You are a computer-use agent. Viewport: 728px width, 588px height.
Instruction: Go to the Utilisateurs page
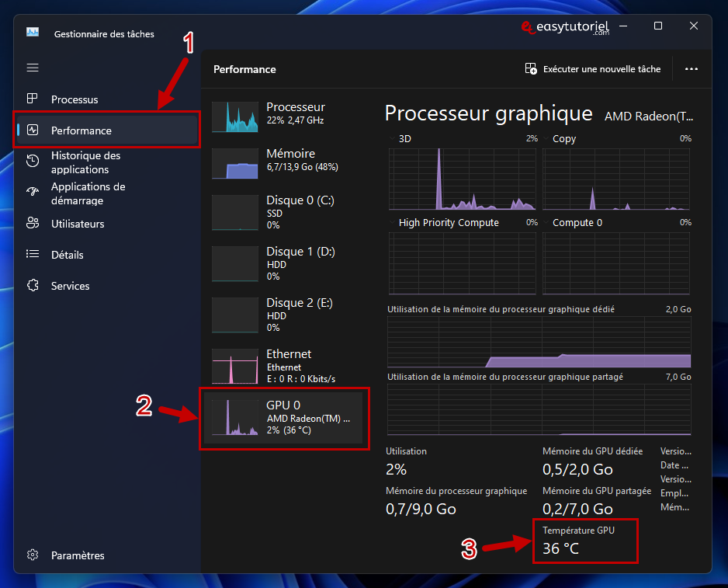pos(107,224)
